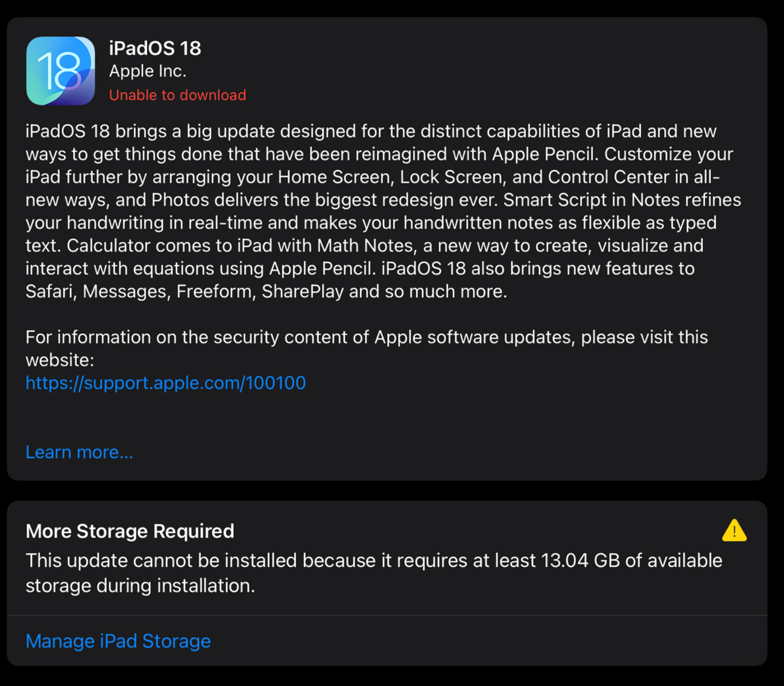Tap the red Unable to download status

177,95
